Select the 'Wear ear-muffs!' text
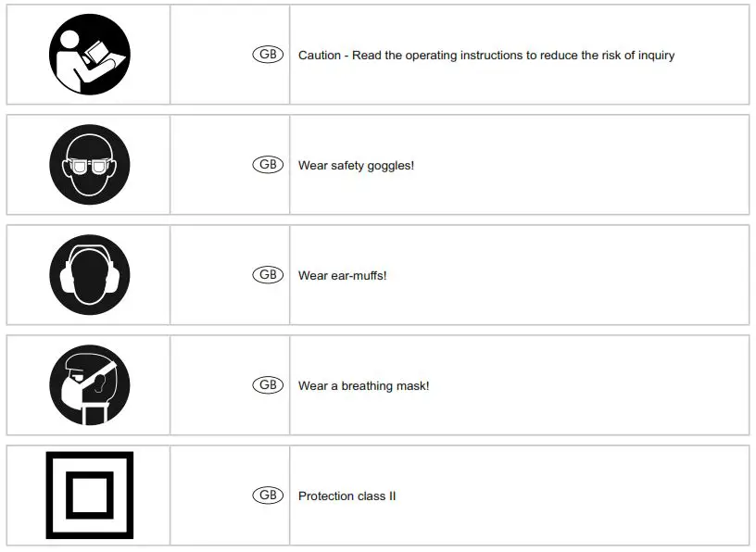The height and width of the screenshot is (552, 756). (x=342, y=276)
